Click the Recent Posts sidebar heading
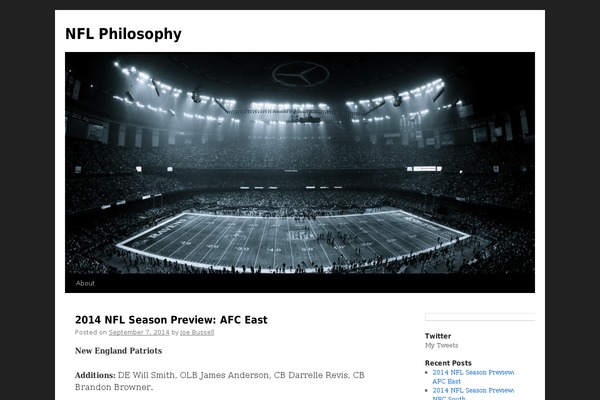Screen dimensions: 600x400 (x=448, y=363)
